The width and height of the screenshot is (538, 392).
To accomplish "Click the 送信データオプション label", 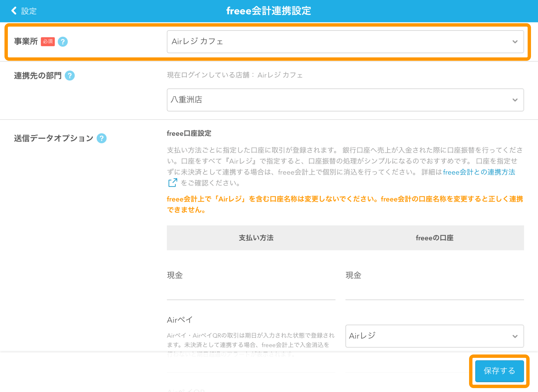I will tap(54, 138).
